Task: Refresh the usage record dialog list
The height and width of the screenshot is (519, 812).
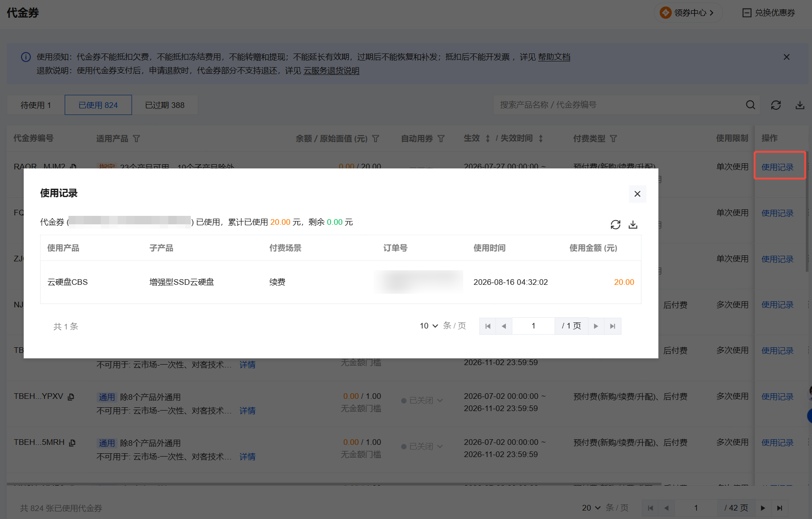Action: [x=616, y=225]
